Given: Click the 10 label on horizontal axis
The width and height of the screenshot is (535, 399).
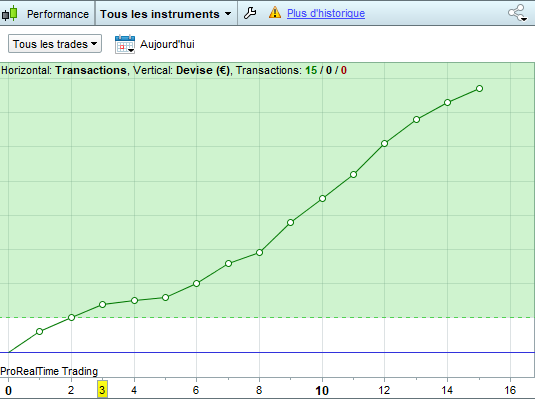Looking at the screenshot, I should pos(322,390).
